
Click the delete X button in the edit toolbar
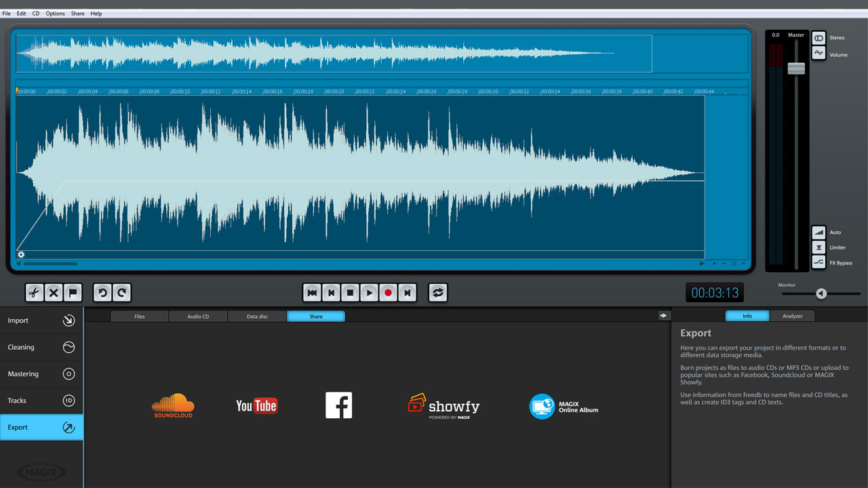coord(54,293)
